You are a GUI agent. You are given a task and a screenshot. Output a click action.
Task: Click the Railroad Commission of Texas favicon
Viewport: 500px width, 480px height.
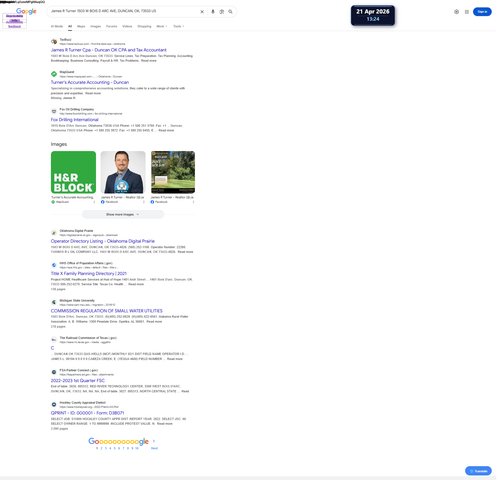[54, 340]
